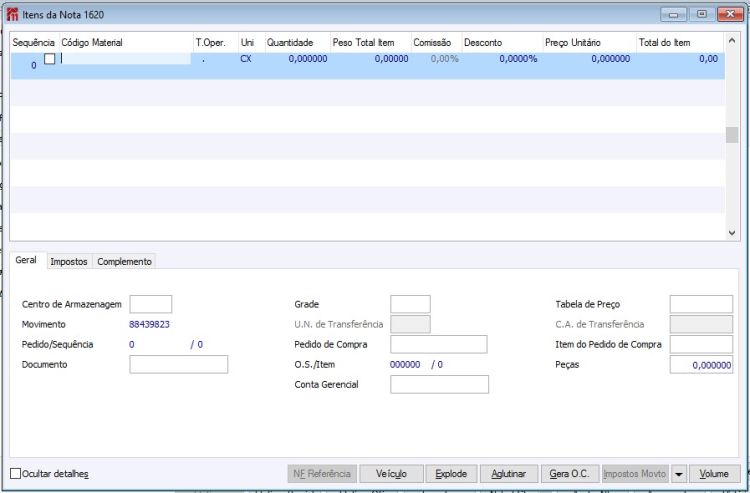Switch to the Impostos tab
This screenshot has width=750, height=493.
(x=69, y=262)
